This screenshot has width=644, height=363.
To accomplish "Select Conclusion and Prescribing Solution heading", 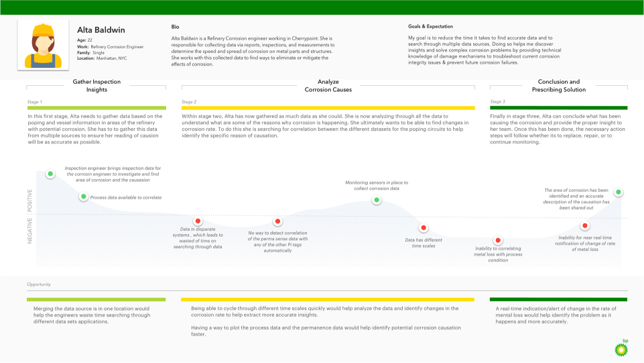I will click(559, 85).
